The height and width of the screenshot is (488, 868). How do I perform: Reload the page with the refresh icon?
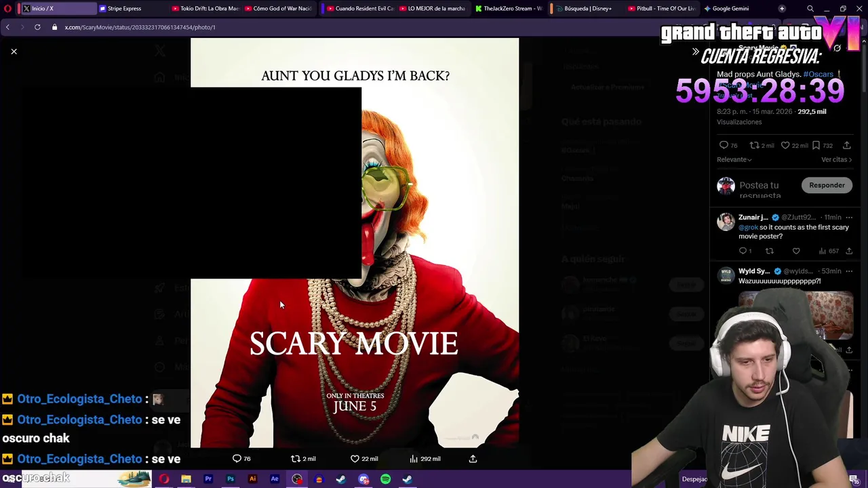click(37, 27)
